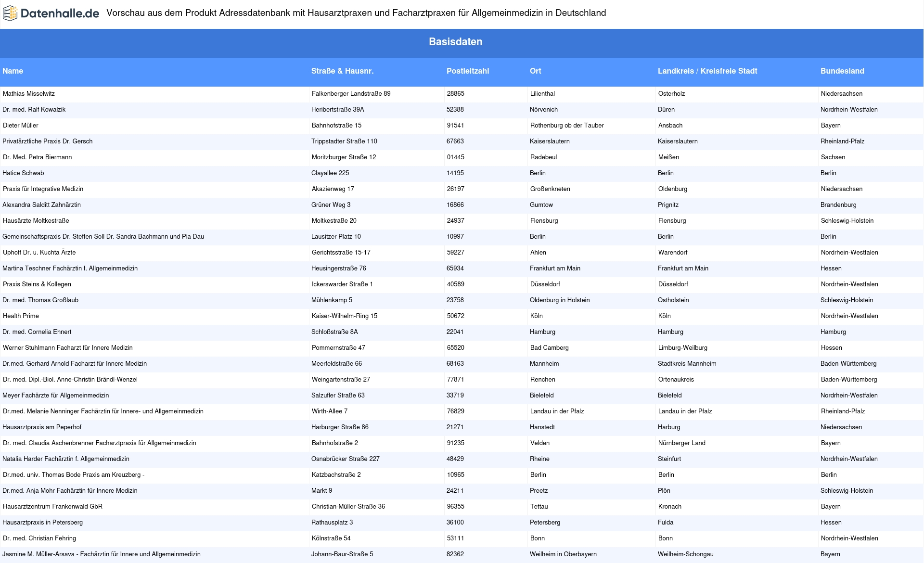The image size is (924, 563).
Task: Click Dr. med. Christian Fehring
Action: (x=39, y=538)
